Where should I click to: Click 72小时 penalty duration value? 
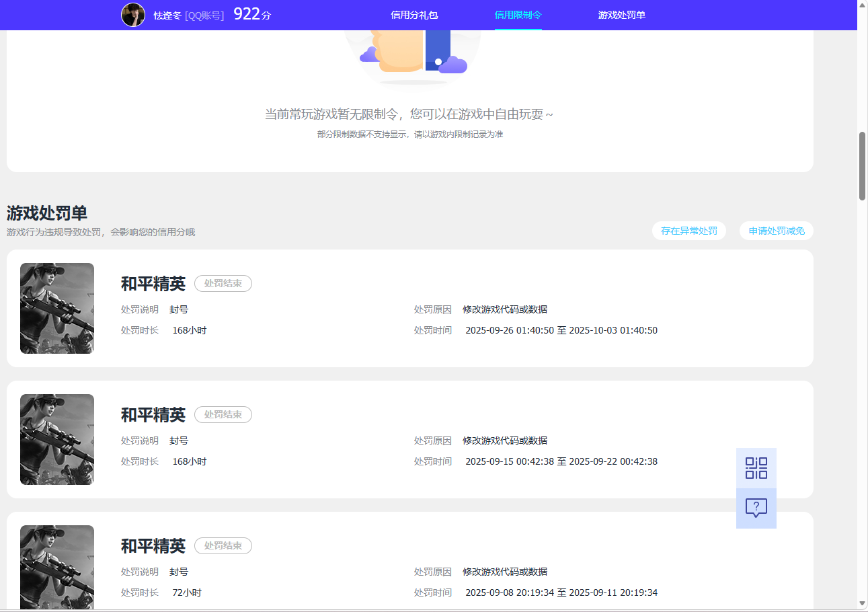click(187, 592)
